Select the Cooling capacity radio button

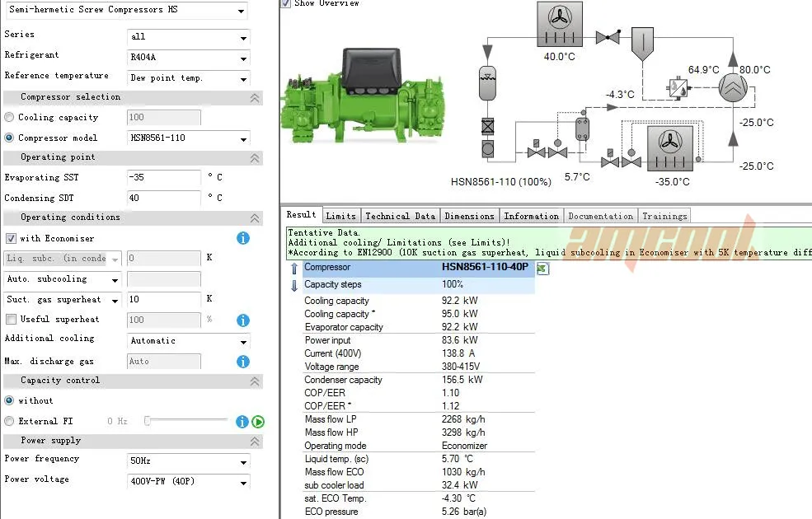point(10,118)
